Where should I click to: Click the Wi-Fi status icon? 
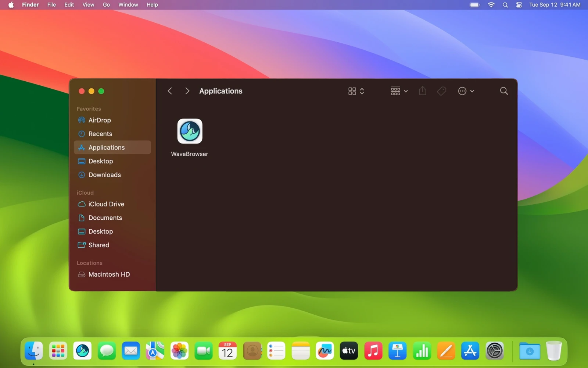491,5
